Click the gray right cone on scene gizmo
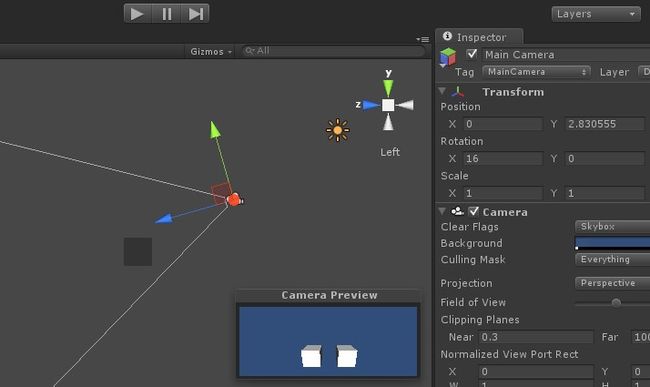 405,105
